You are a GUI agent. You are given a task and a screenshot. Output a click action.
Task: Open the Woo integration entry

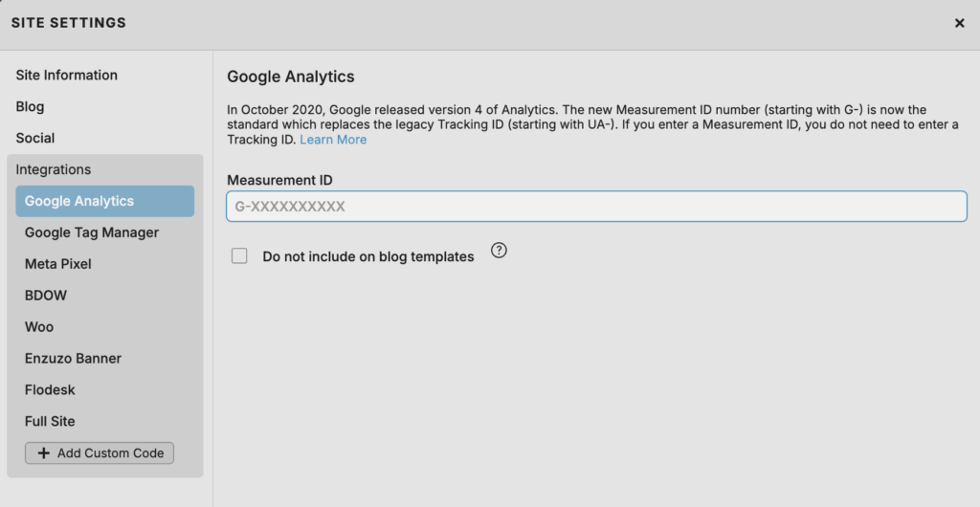tap(39, 327)
